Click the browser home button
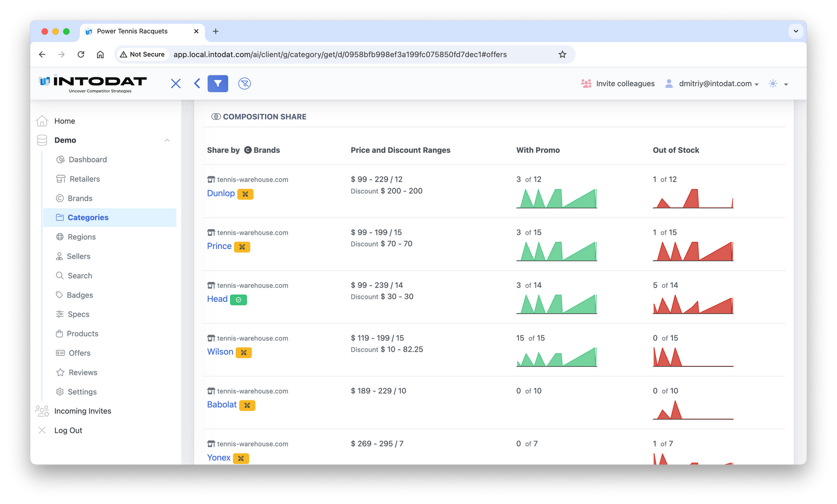Screen dimensions: 837x504 point(100,54)
